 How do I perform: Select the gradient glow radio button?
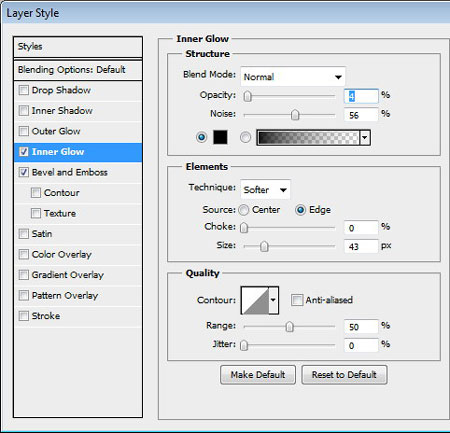(245, 137)
